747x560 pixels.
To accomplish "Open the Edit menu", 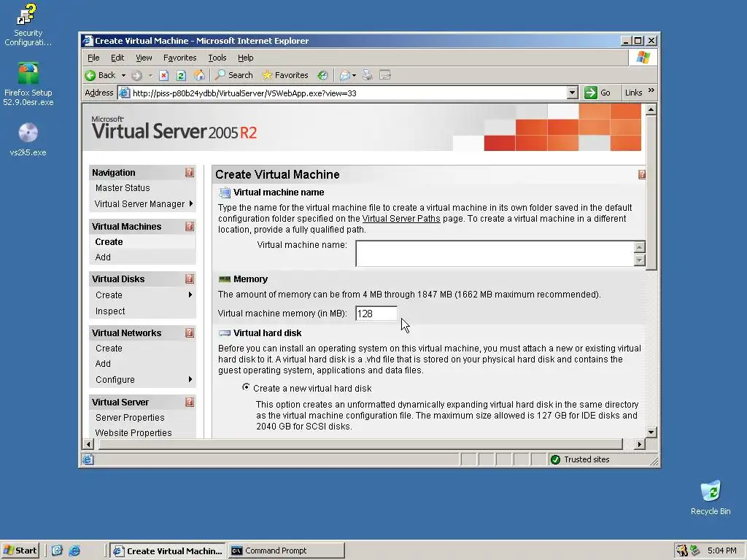I will pos(117,58).
